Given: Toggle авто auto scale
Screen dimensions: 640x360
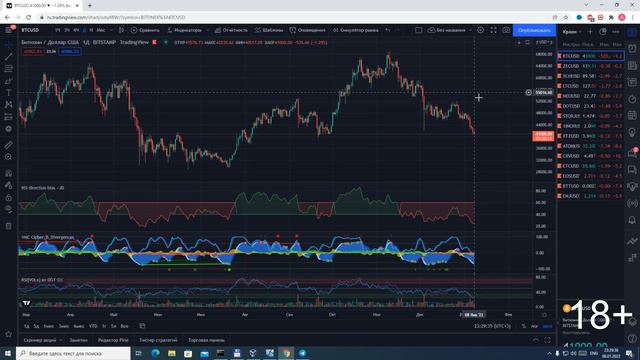Looking at the screenshot, I should 547,326.
